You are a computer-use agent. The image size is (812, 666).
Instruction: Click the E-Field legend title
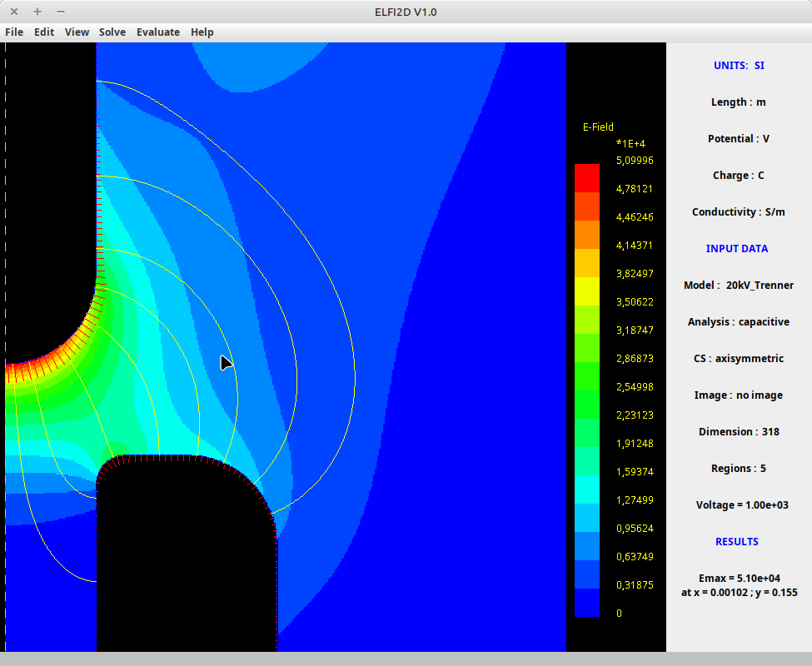pyautogui.click(x=598, y=127)
